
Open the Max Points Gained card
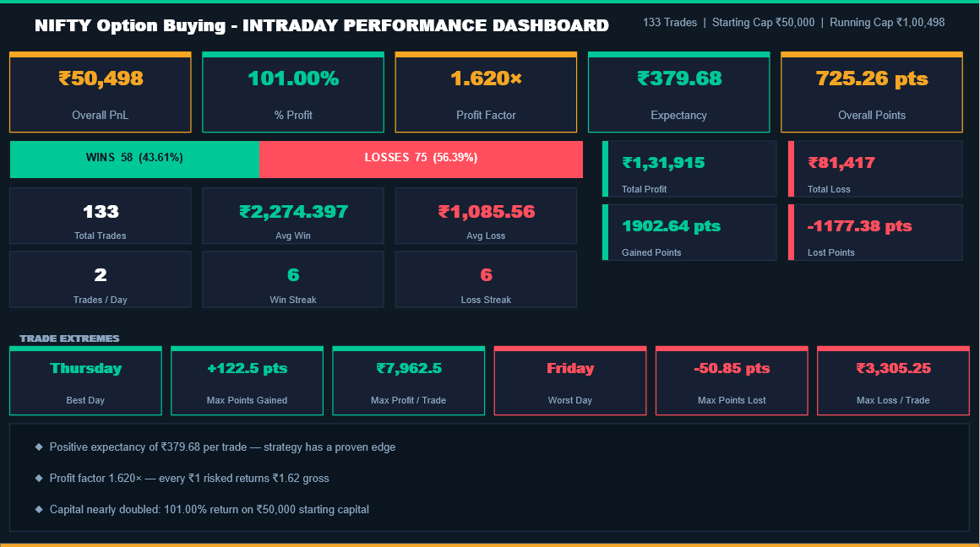[247, 381]
